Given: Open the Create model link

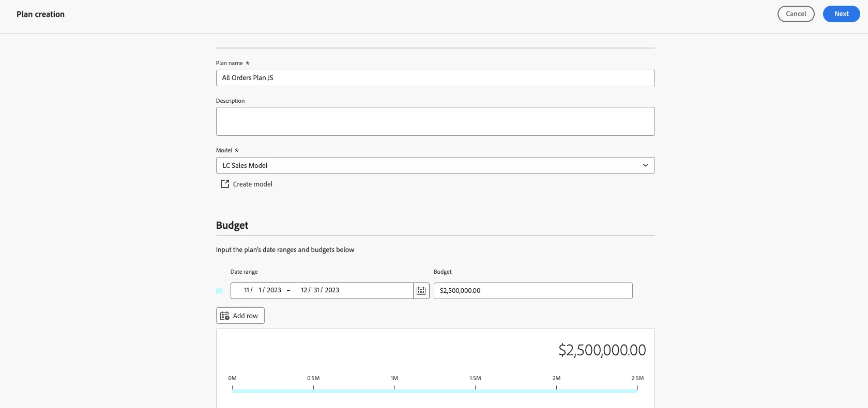Looking at the screenshot, I should point(247,184).
